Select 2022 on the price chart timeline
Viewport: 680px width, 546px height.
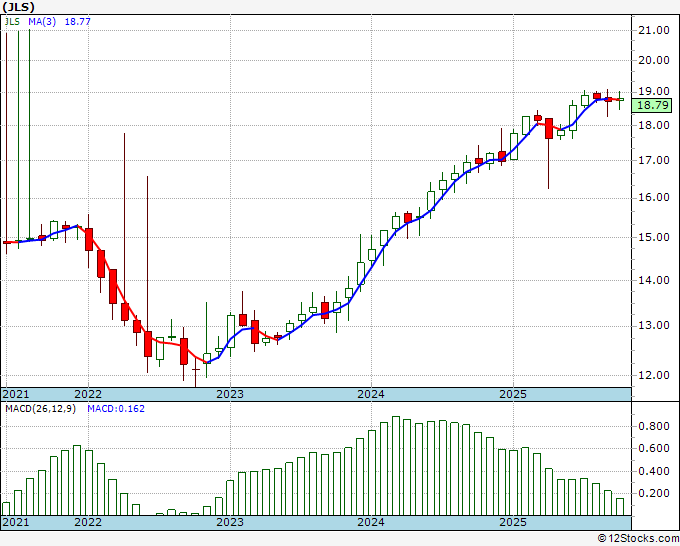[x=88, y=394]
